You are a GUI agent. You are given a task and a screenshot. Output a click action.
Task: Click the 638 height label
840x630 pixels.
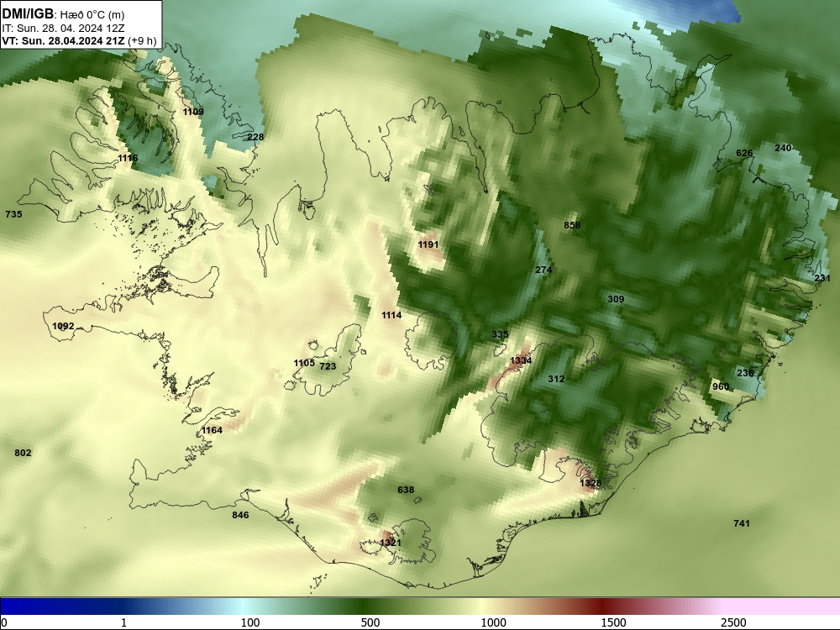pyautogui.click(x=406, y=490)
